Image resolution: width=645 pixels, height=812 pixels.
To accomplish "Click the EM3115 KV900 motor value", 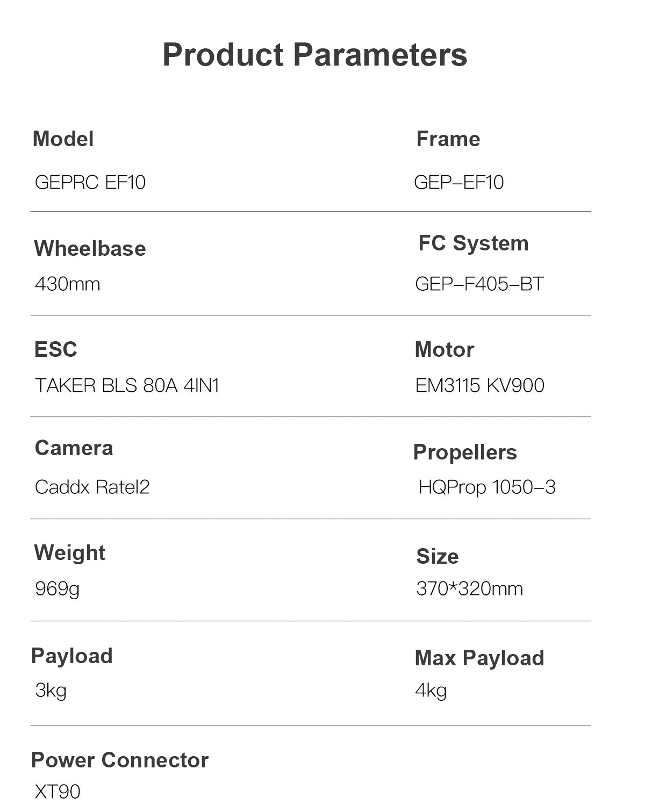I will 479,386.
